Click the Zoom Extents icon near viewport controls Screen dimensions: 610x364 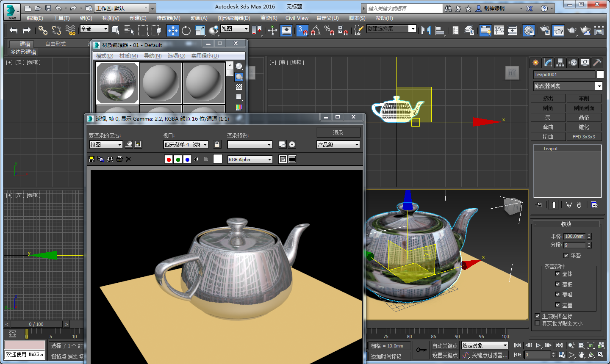pyautogui.click(x=591, y=346)
